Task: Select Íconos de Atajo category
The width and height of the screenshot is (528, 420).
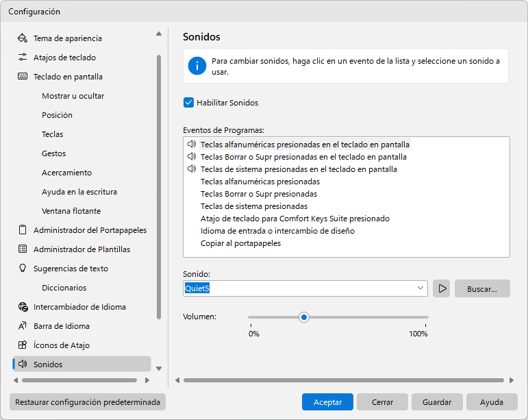Action: click(62, 345)
